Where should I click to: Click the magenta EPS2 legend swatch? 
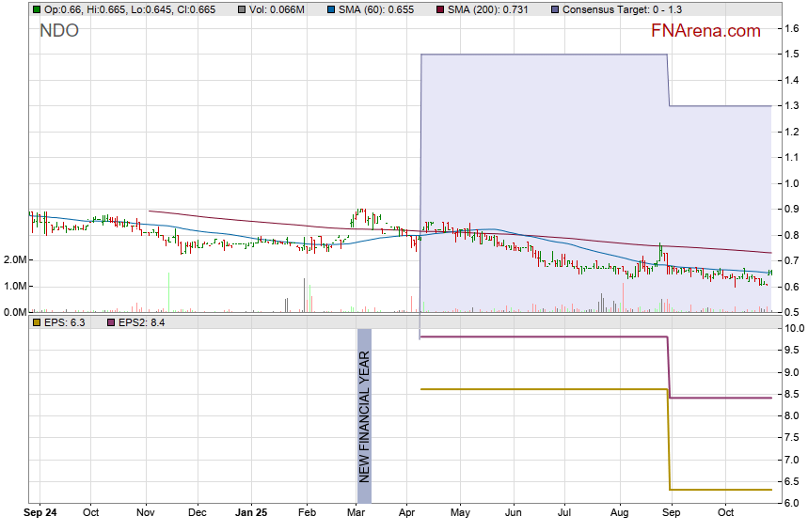(x=109, y=322)
